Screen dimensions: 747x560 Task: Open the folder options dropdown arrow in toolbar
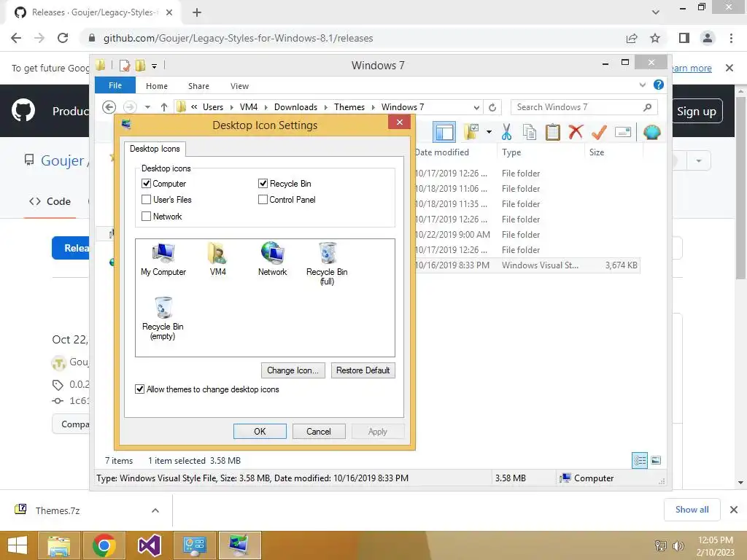(489, 132)
